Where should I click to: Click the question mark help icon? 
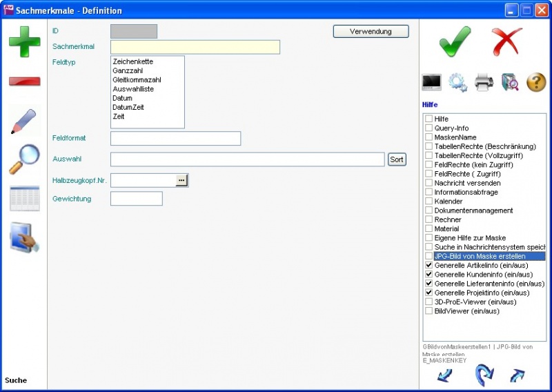pyautogui.click(x=536, y=83)
